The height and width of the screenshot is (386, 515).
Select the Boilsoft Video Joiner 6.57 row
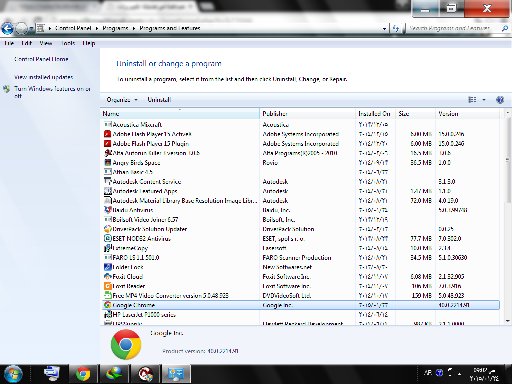pyautogui.click(x=301, y=220)
